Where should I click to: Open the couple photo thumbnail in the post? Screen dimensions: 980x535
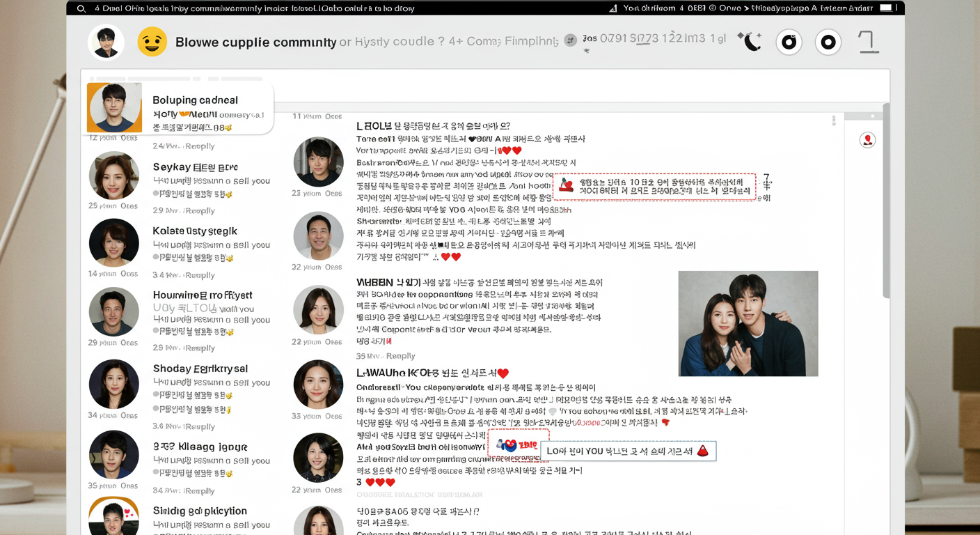[748, 324]
